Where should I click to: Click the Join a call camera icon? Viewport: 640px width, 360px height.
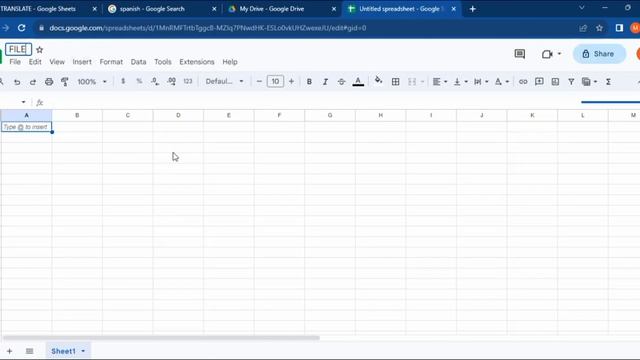pos(547,54)
